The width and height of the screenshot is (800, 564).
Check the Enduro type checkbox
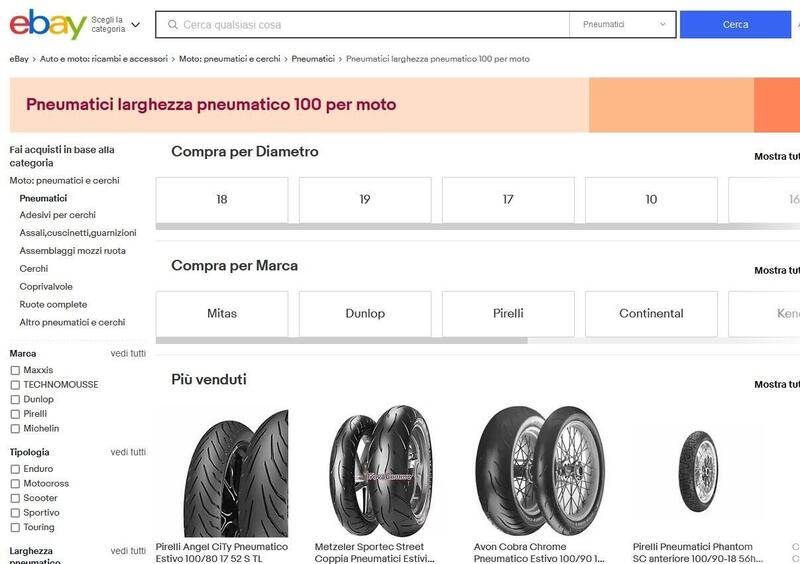point(15,469)
